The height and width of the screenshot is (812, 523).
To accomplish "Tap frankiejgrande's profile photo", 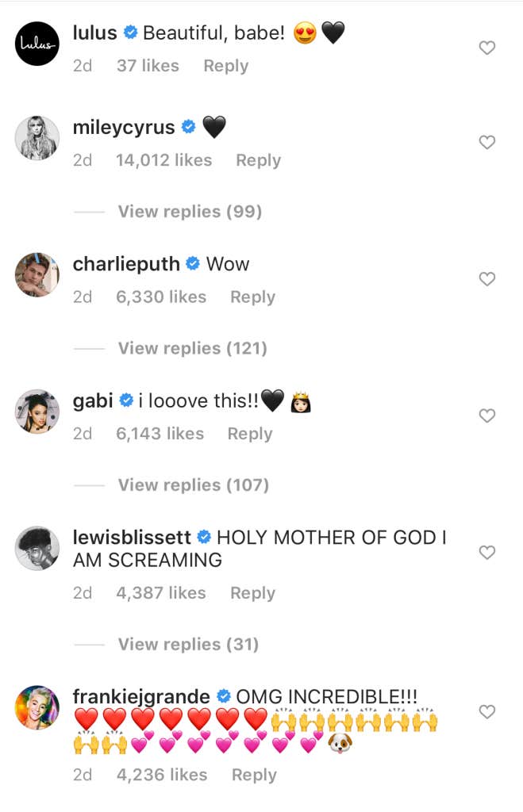I will click(37, 707).
